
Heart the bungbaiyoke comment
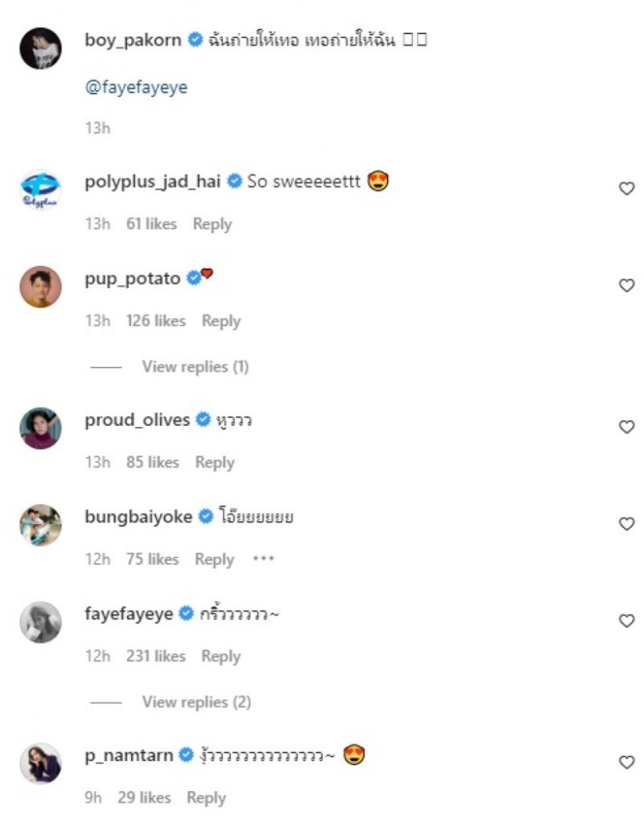(x=626, y=524)
